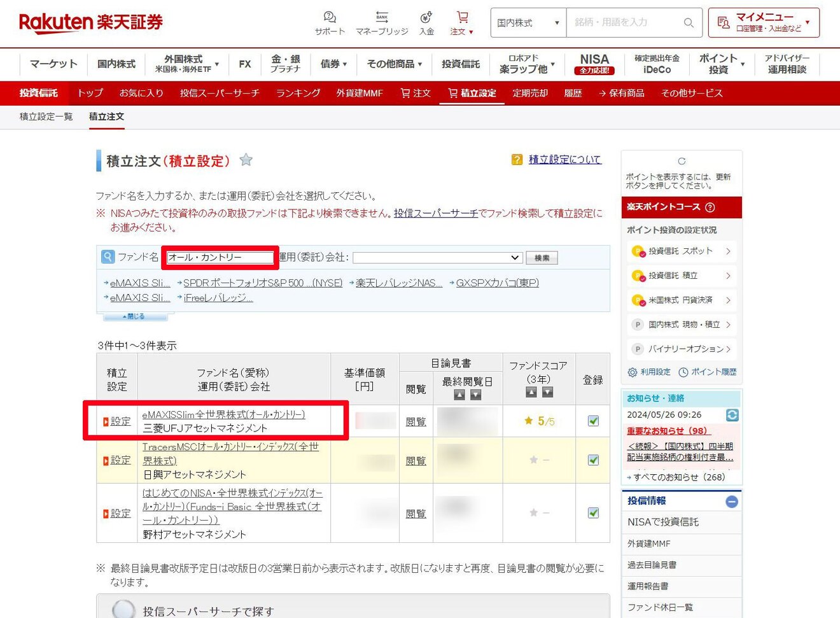Screen dimensions: 840x618
Task: Sort ファンドスコア descending arrow
Action: tap(547, 392)
